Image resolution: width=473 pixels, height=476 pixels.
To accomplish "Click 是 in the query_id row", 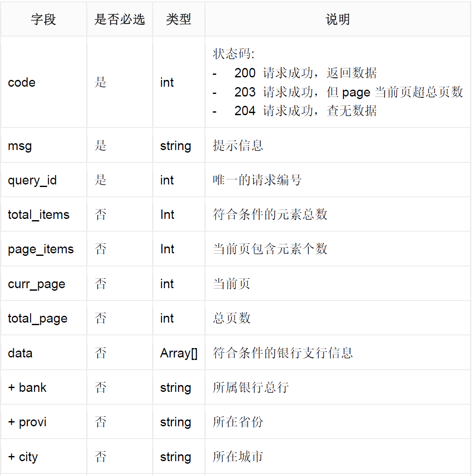I will 100,180.
